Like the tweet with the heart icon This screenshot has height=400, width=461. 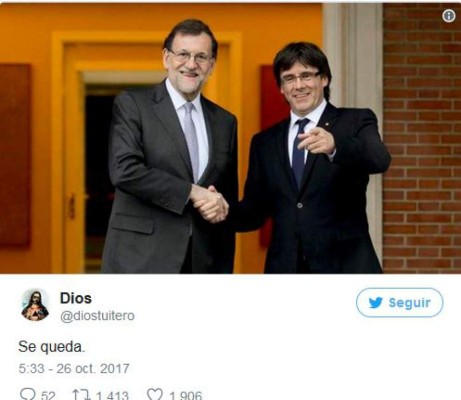[155, 395]
